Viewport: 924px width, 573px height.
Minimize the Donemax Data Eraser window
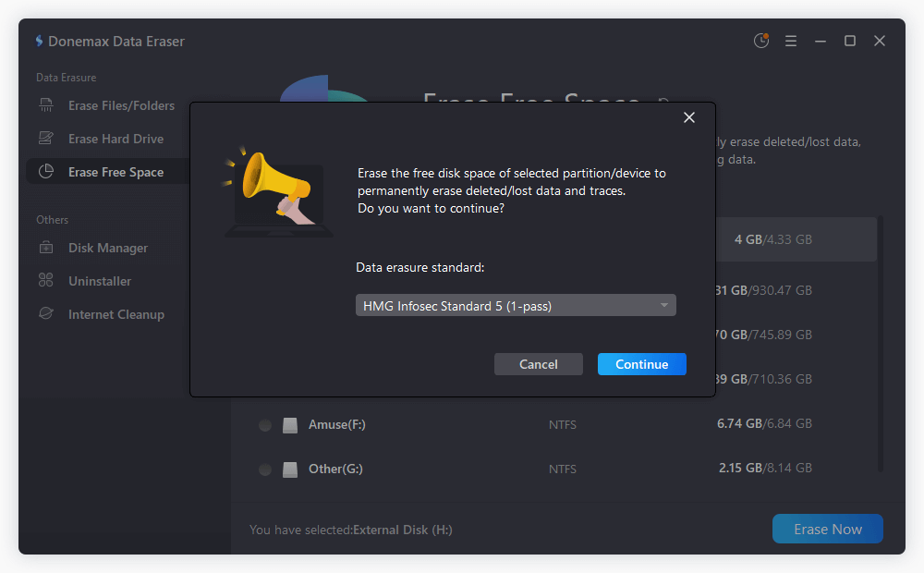821,41
